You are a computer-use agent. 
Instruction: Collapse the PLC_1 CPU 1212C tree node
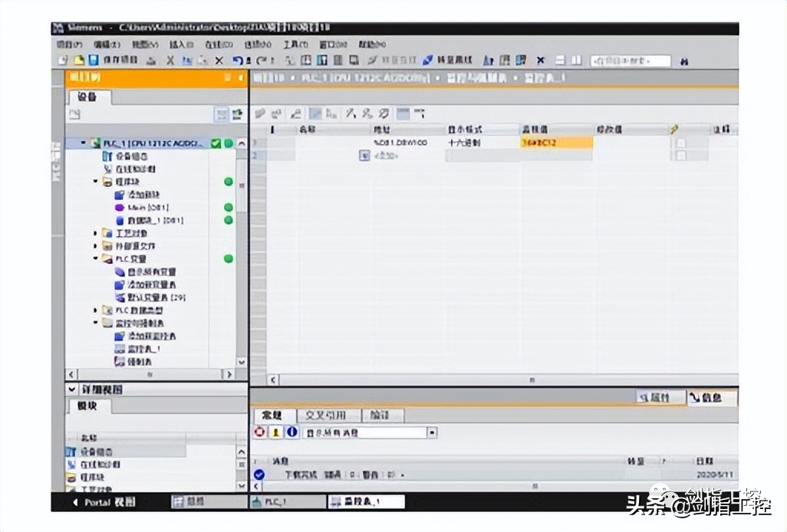(x=84, y=143)
